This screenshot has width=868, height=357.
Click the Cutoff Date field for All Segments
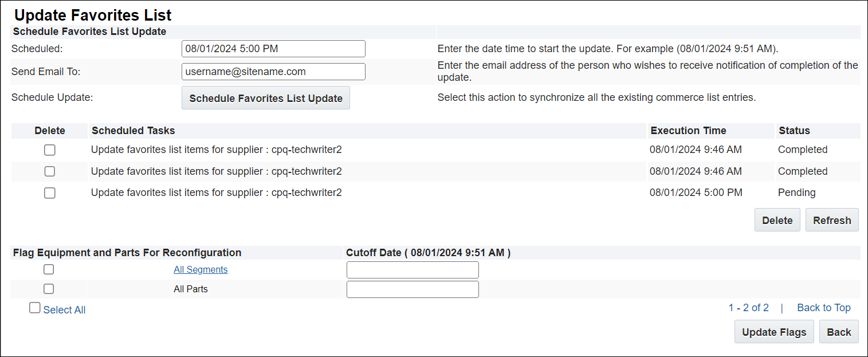pyautogui.click(x=412, y=269)
